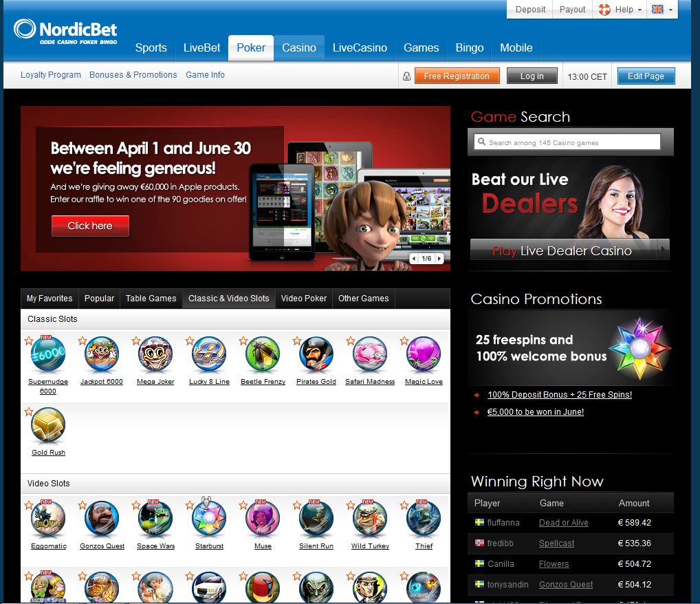Open LiveCasino from the main menu
Screen dimensions: 700x604
click(360, 47)
